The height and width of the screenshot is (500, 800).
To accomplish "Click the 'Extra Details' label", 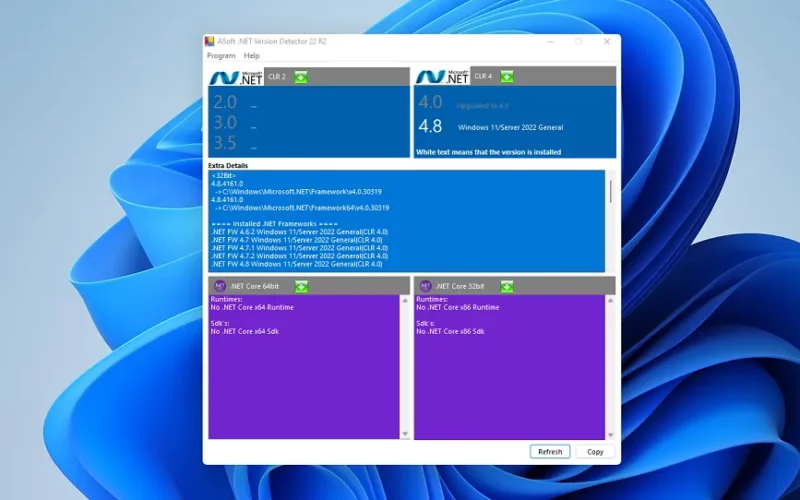I will point(228,165).
